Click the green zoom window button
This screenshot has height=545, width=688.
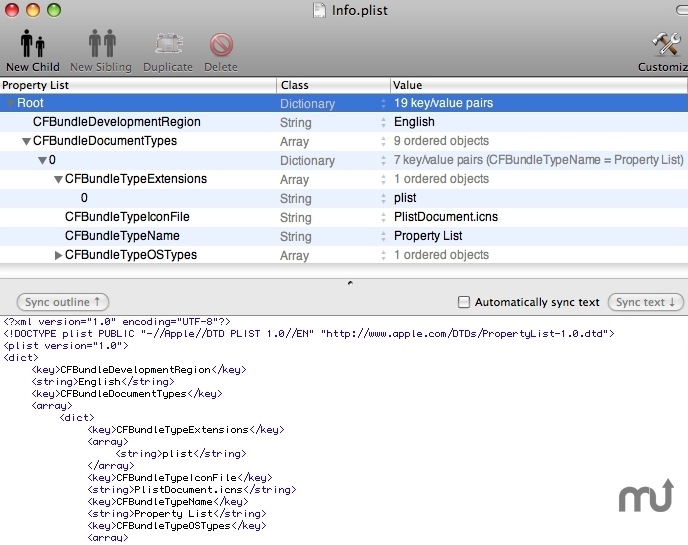(54, 10)
